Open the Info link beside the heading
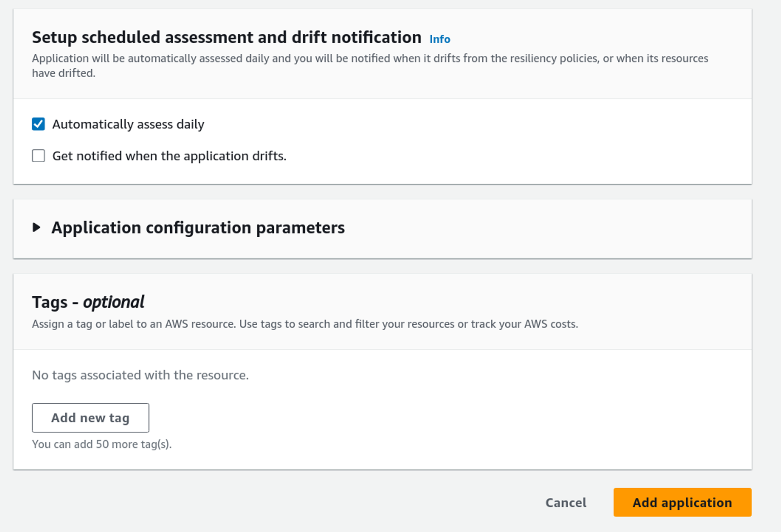The height and width of the screenshot is (532, 781). tap(440, 39)
